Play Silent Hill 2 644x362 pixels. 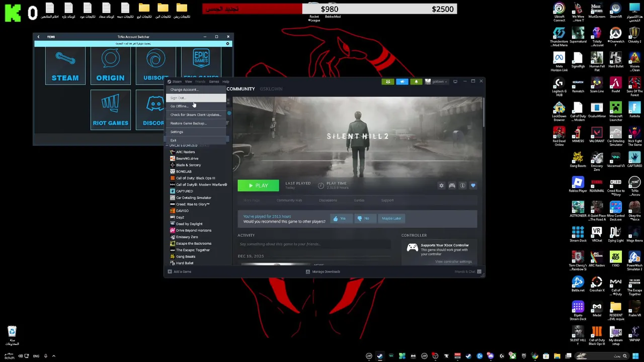(258, 186)
